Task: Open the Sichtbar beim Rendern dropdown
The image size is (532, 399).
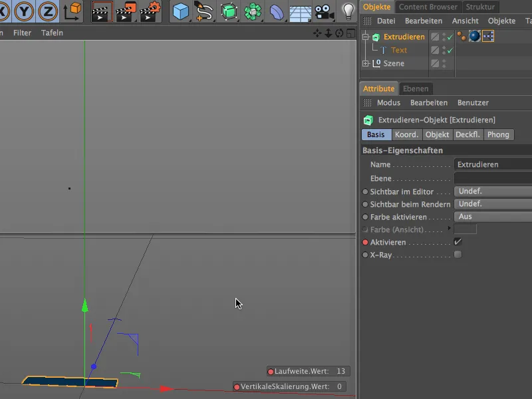Action: pyautogui.click(x=493, y=204)
